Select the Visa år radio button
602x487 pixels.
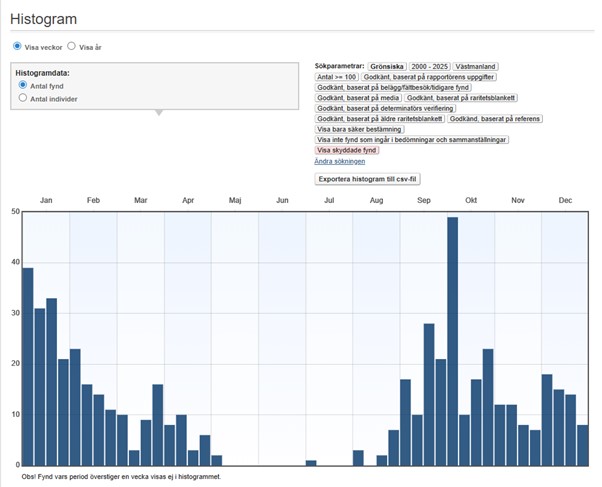click(x=71, y=46)
